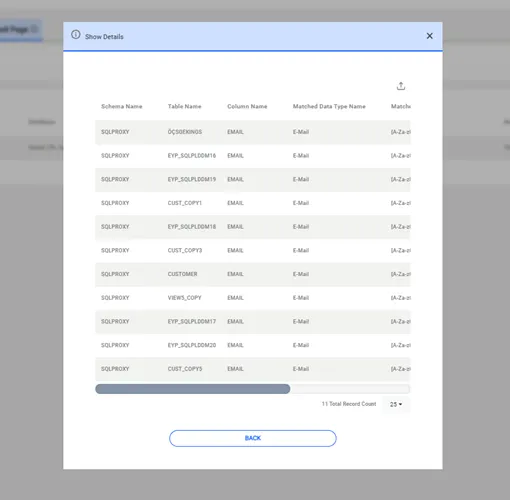
Task: Open the page size dropdown showing 25
Action: click(396, 404)
